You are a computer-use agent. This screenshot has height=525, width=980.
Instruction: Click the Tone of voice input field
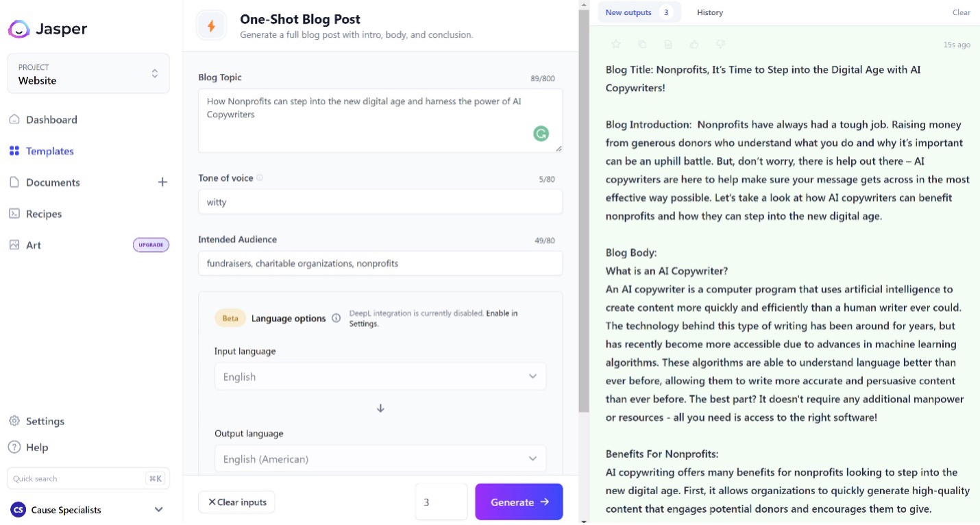[380, 202]
